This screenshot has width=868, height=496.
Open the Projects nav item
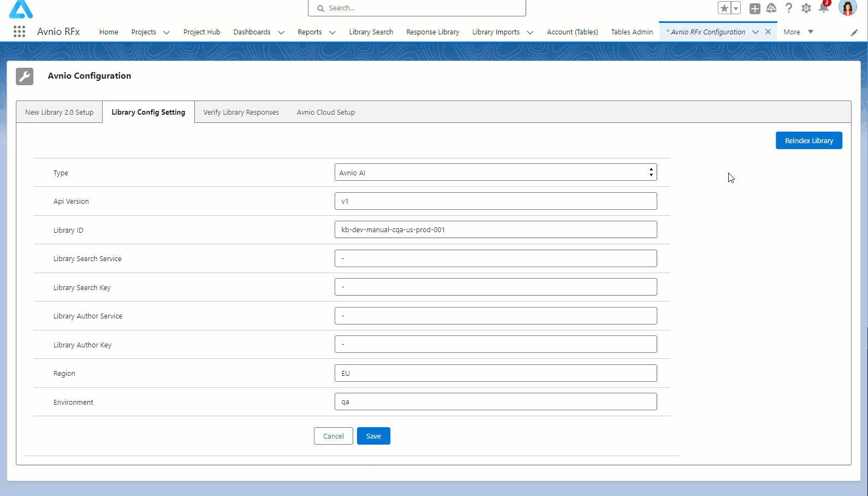point(144,32)
